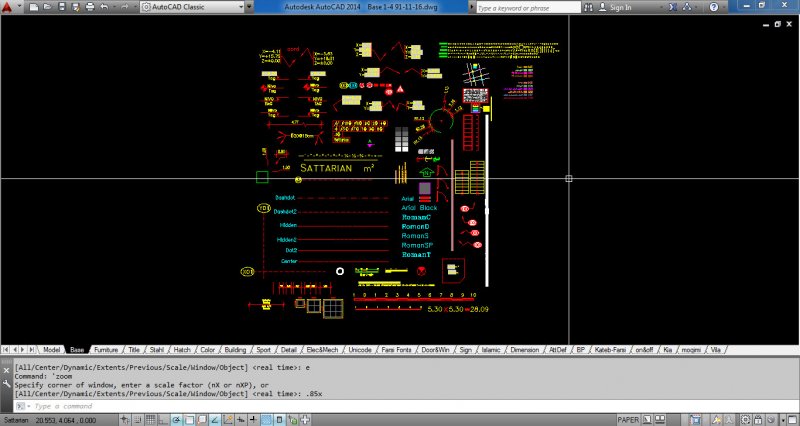Viewport: 800px width, 426px height.
Task: Save the drawing with the Save icon
Action: [62, 7]
